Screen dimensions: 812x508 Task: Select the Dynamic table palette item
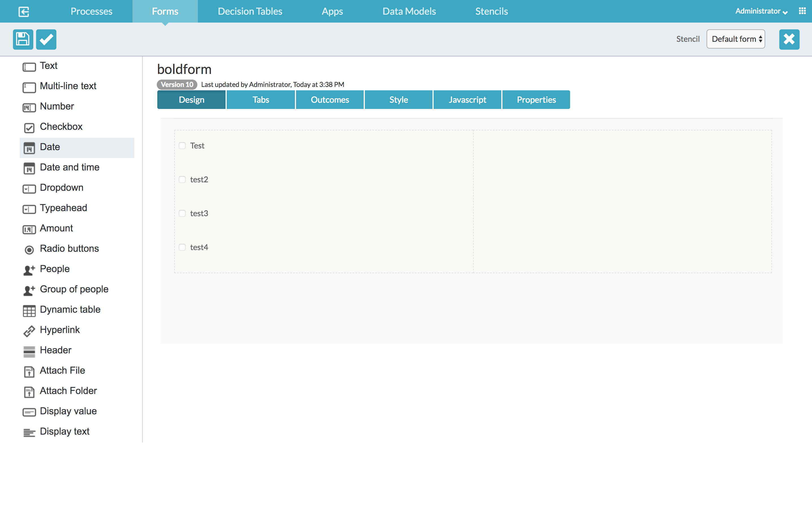click(x=77, y=310)
